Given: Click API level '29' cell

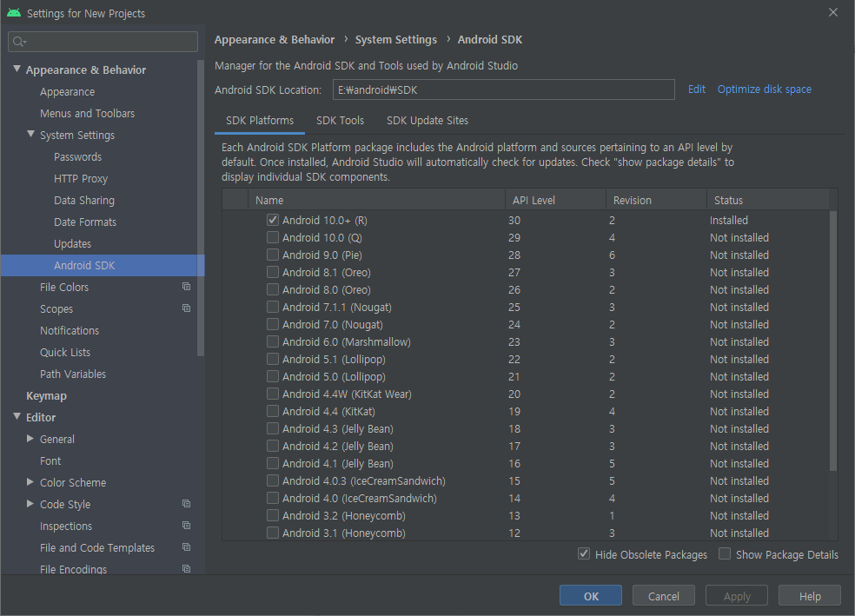Looking at the screenshot, I should point(514,238).
